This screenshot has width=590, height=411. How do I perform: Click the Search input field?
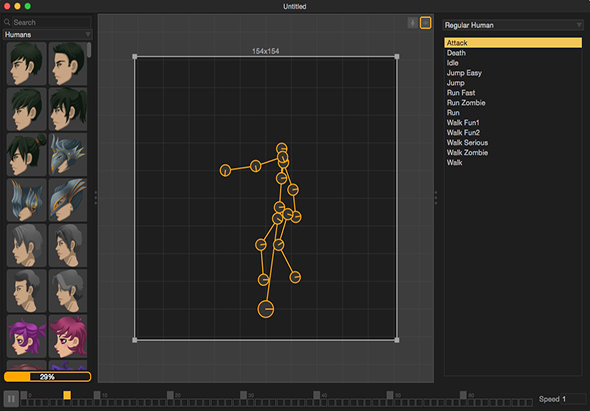[x=52, y=22]
